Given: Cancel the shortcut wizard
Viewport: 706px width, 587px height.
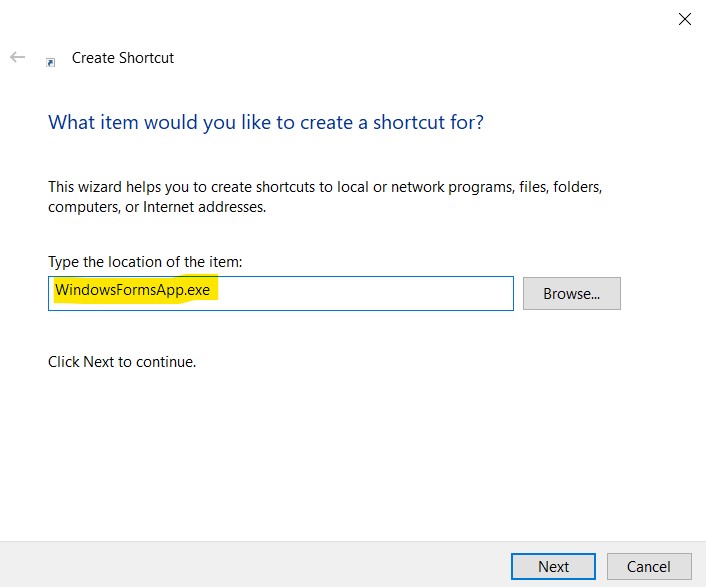Looking at the screenshot, I should pyautogui.click(x=649, y=566).
